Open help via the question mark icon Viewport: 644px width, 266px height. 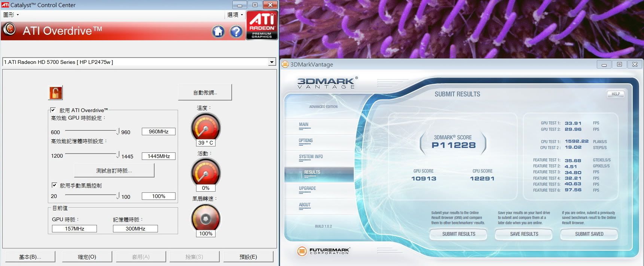(236, 32)
